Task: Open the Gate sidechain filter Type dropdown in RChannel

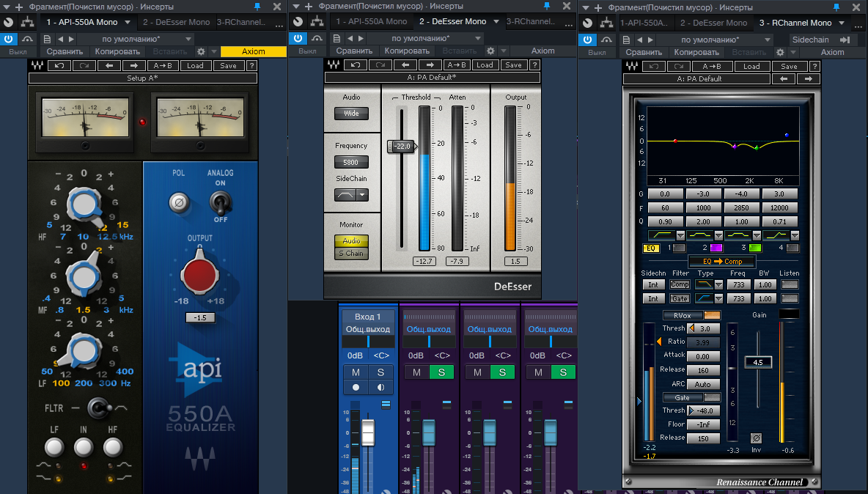Action: point(718,298)
